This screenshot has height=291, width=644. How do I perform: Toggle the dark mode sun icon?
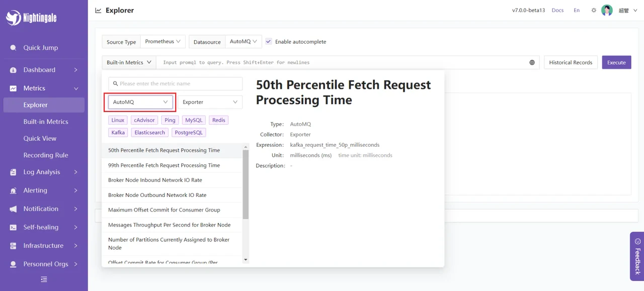593,10
